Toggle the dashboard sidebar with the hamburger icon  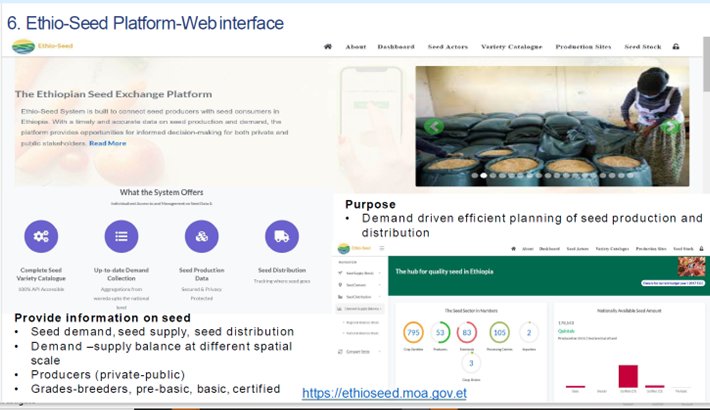382,248
